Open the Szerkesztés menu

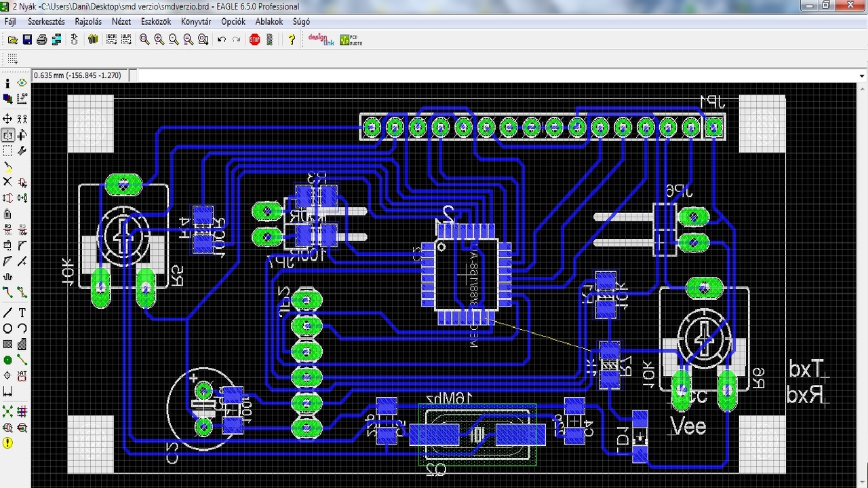tap(46, 22)
